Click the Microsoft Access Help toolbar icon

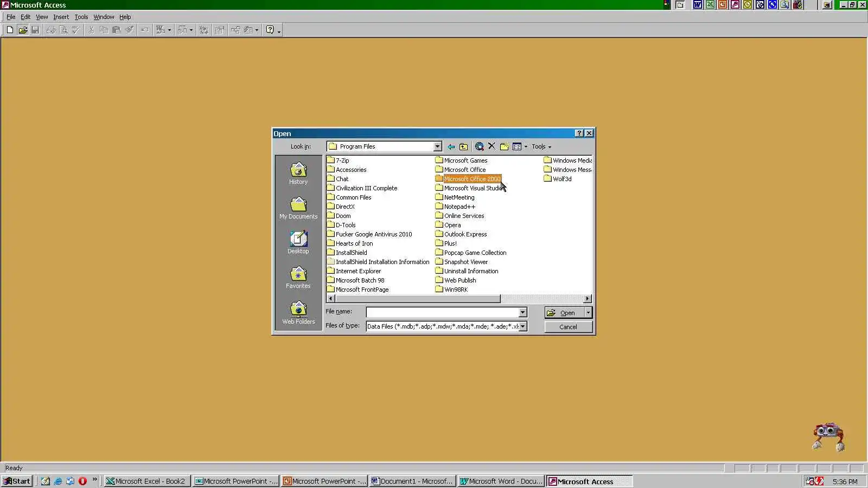(x=270, y=30)
